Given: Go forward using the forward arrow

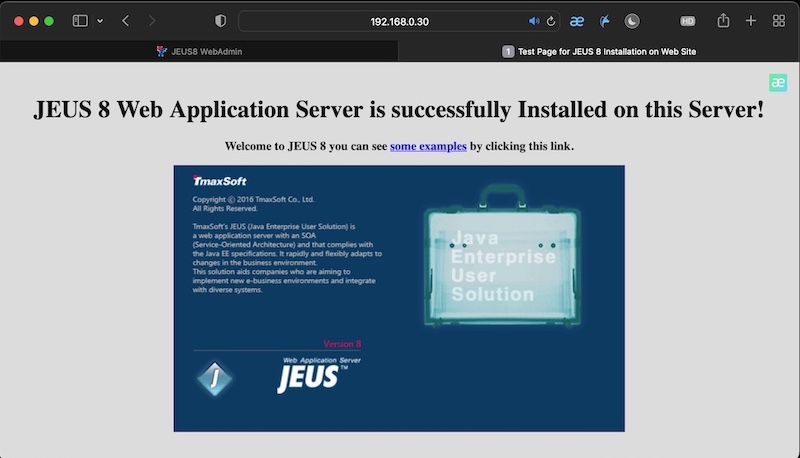Looking at the screenshot, I should tap(152, 21).
